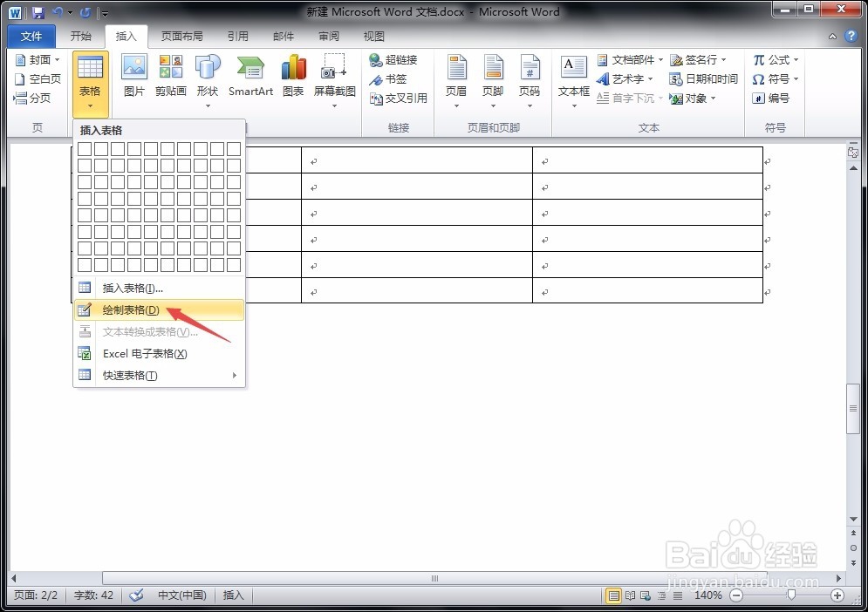Viewport: 868px width, 612px height.
Task: Open the Symbol (符号) menu
Action: coord(775,78)
